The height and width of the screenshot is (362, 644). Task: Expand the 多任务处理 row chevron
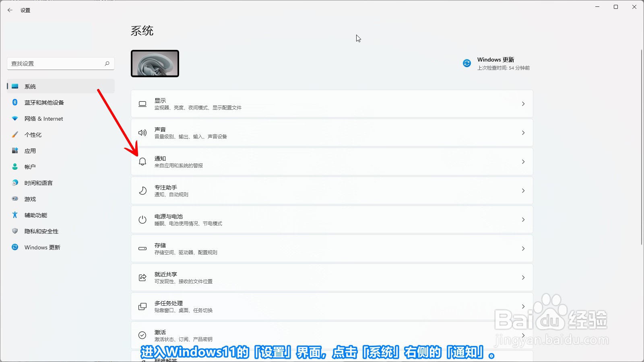click(x=523, y=306)
